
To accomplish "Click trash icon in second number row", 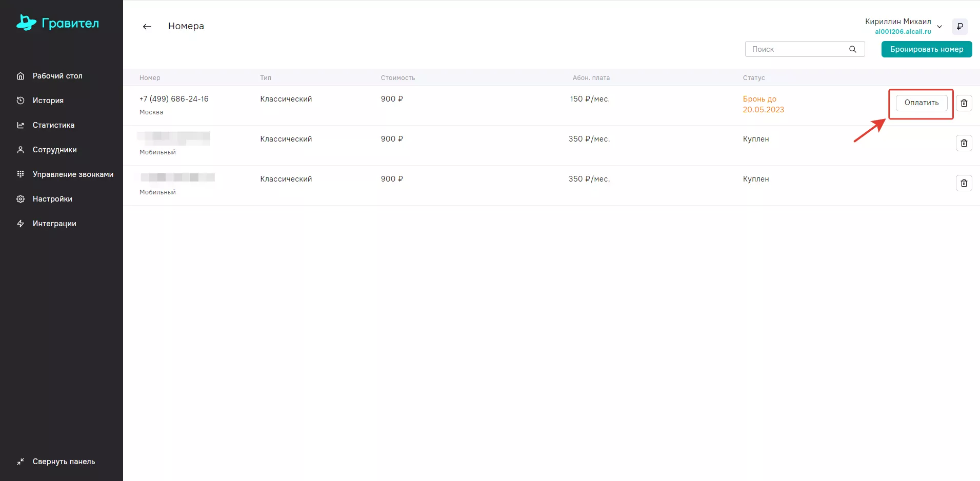I will click(x=964, y=143).
